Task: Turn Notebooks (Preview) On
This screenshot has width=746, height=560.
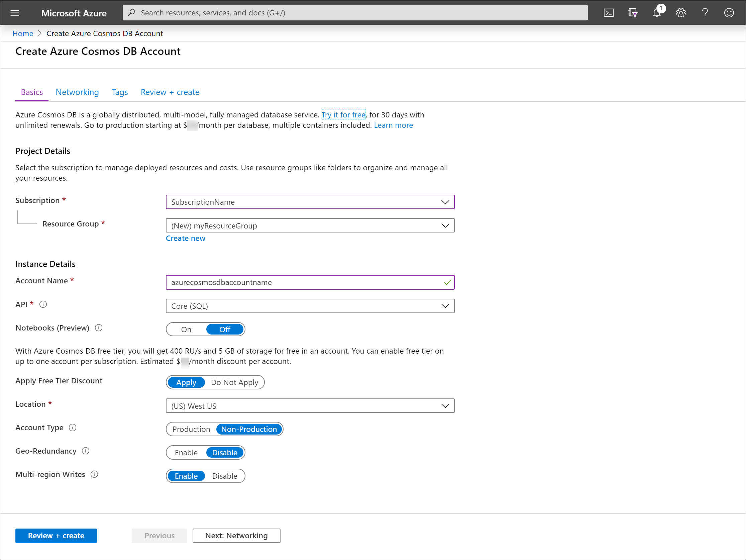Action: pos(186,330)
